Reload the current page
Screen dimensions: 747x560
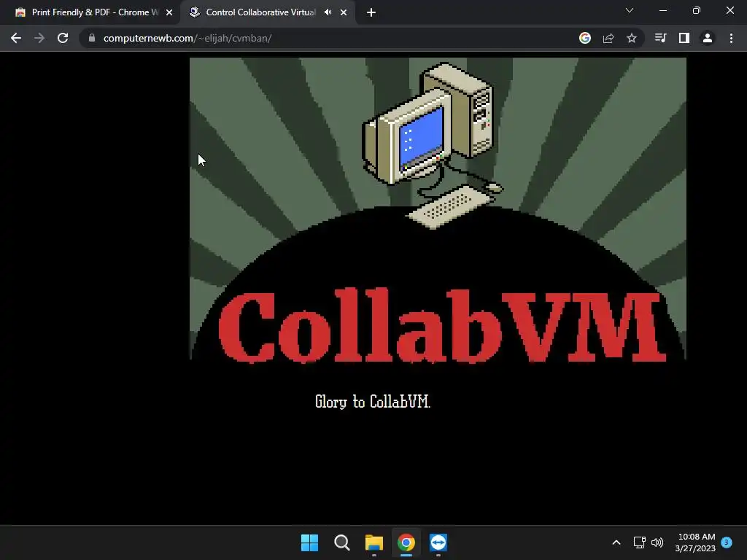tap(63, 38)
